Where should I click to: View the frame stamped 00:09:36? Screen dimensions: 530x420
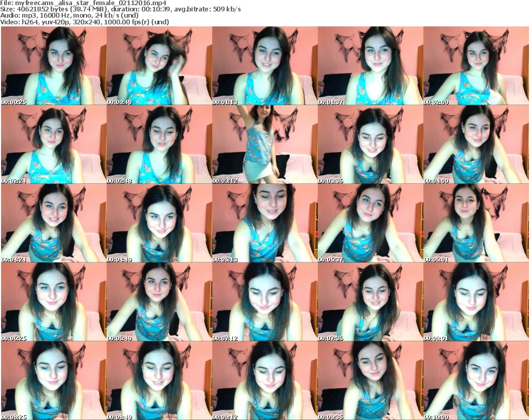[x=370, y=381]
